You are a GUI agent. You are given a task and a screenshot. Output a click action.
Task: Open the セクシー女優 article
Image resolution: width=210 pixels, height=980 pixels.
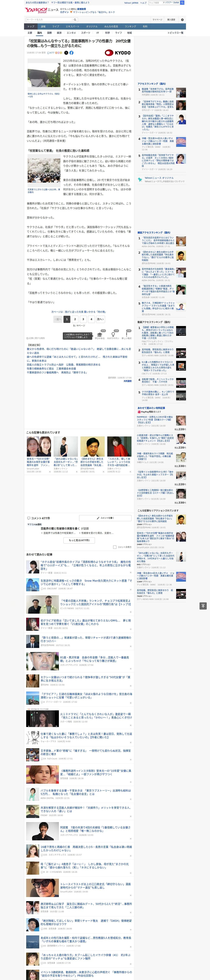point(86,679)
